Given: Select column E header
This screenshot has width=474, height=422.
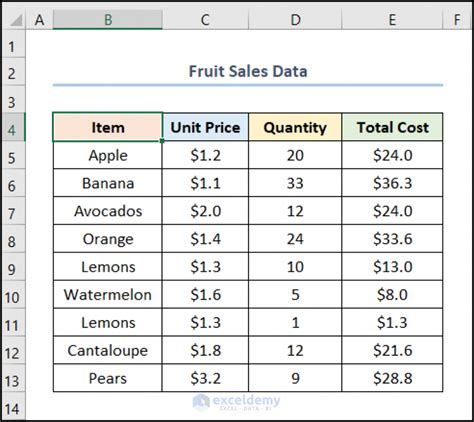Looking at the screenshot, I should pos(392,20).
